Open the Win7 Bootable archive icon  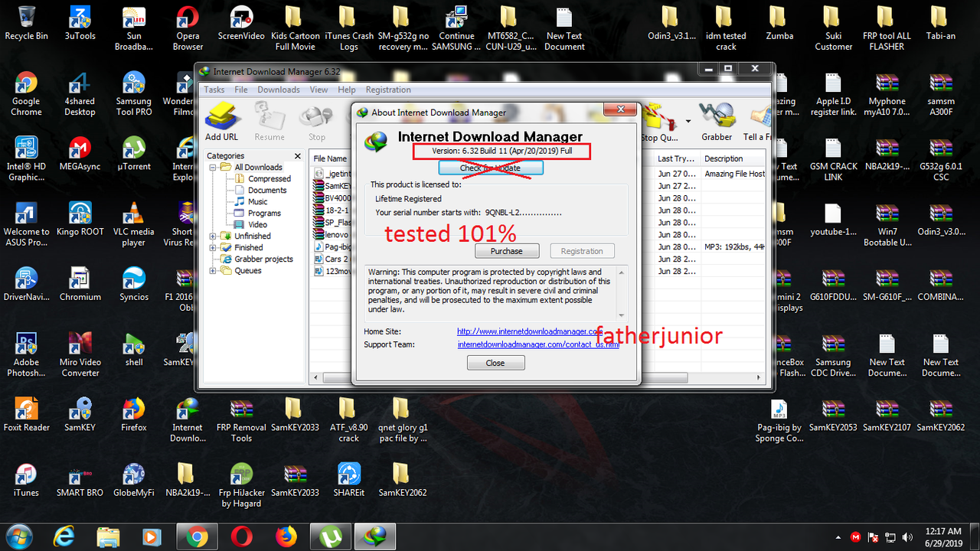[x=887, y=225]
